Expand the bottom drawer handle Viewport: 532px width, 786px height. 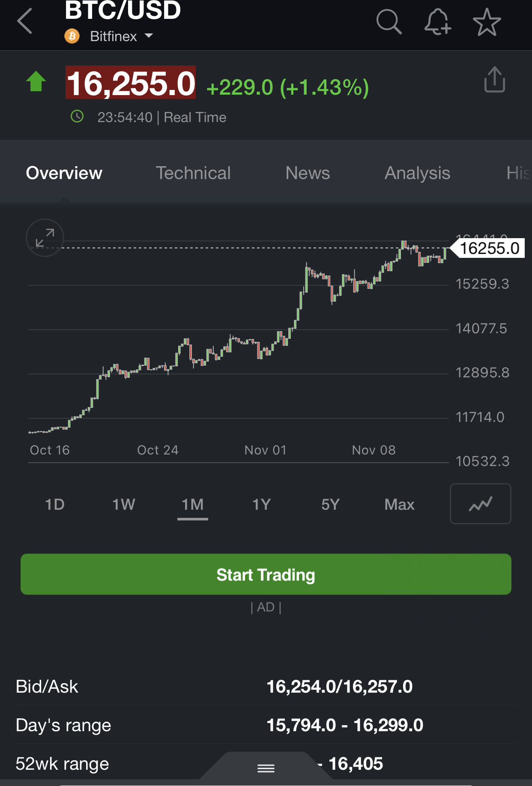[266, 768]
